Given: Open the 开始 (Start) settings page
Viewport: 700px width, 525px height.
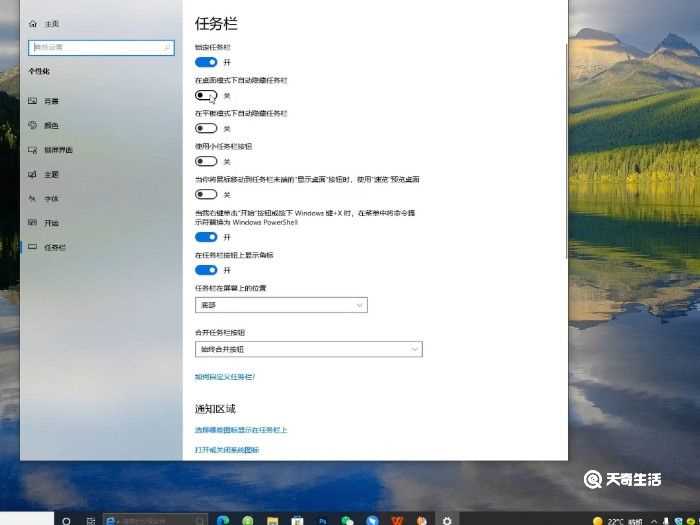Looking at the screenshot, I should [44, 223].
